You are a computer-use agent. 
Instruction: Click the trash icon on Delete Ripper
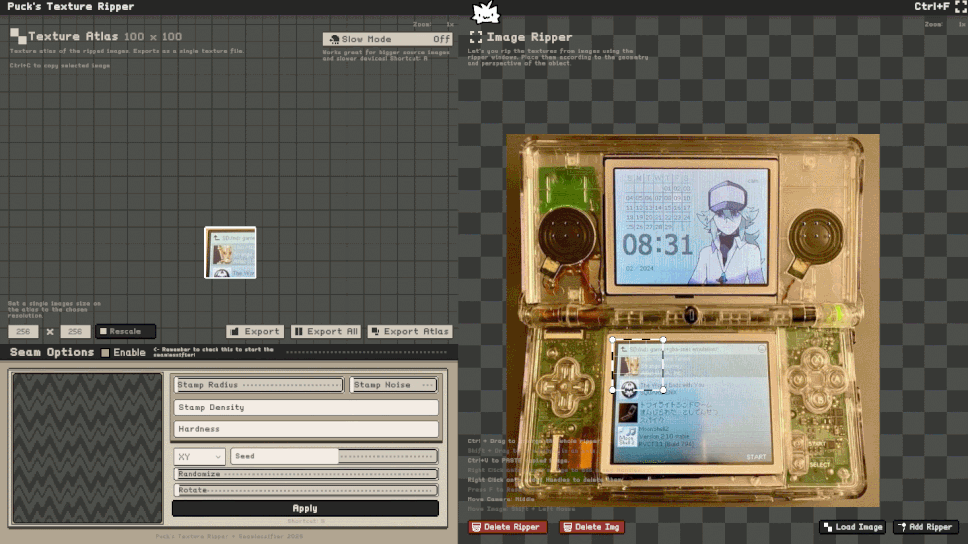click(x=476, y=527)
